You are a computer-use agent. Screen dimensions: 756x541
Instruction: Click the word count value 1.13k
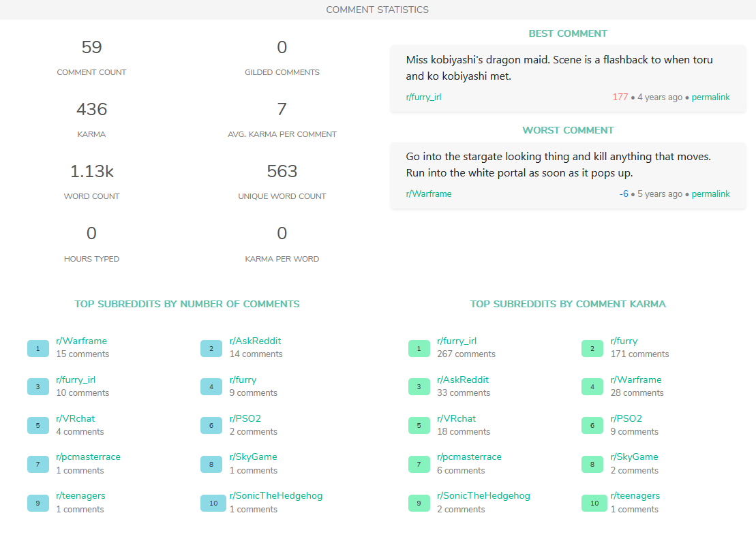91,172
